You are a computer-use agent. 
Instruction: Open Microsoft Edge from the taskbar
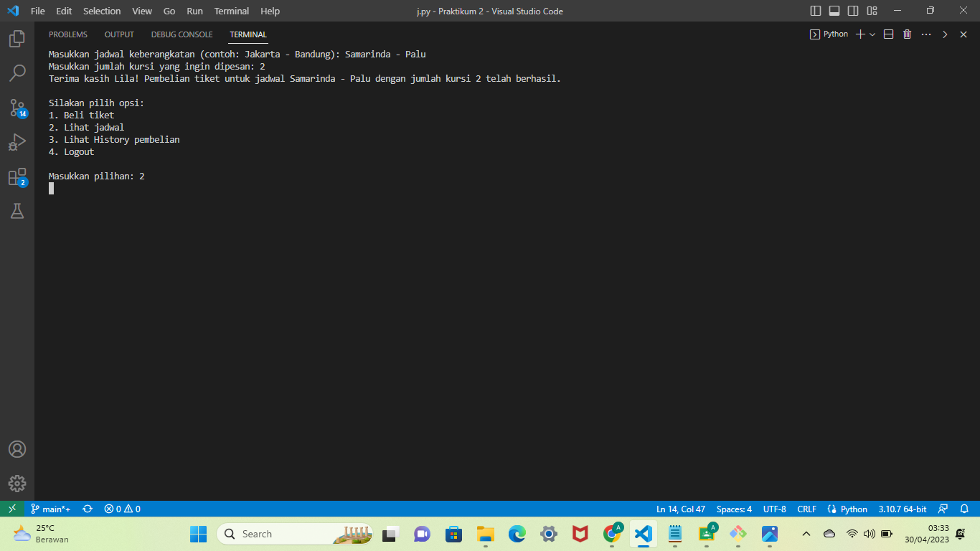[x=517, y=534]
